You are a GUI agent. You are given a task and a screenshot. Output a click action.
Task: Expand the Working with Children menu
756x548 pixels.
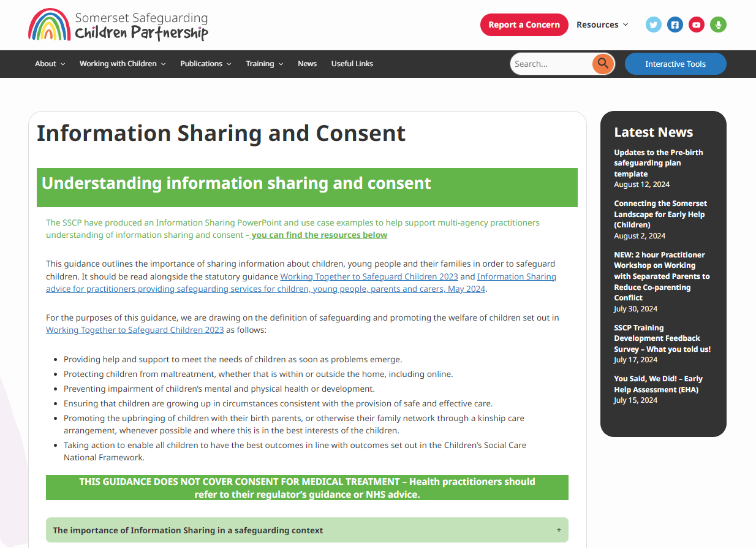click(122, 64)
